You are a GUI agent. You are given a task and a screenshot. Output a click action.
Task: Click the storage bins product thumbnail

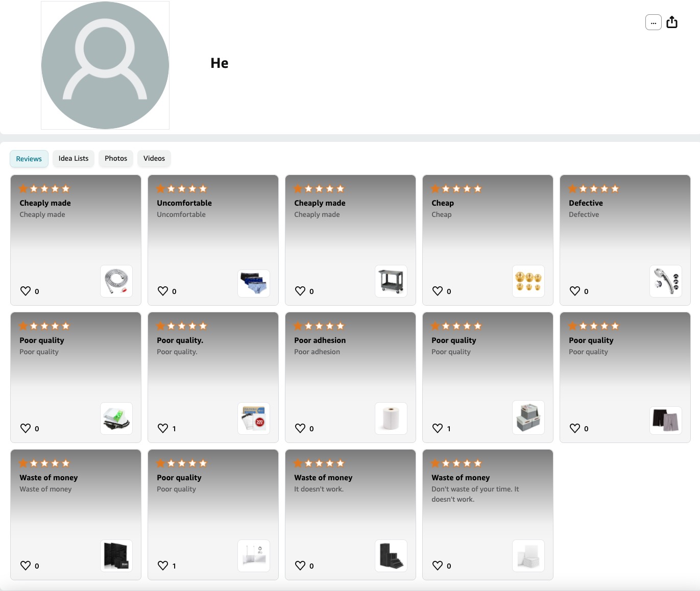[528, 418]
